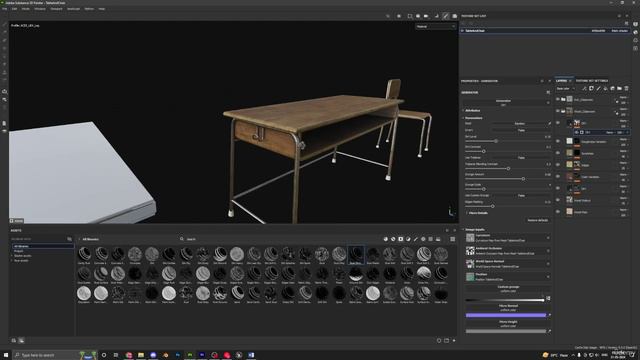Toggle the Use Triplanar False switch

[521, 158]
